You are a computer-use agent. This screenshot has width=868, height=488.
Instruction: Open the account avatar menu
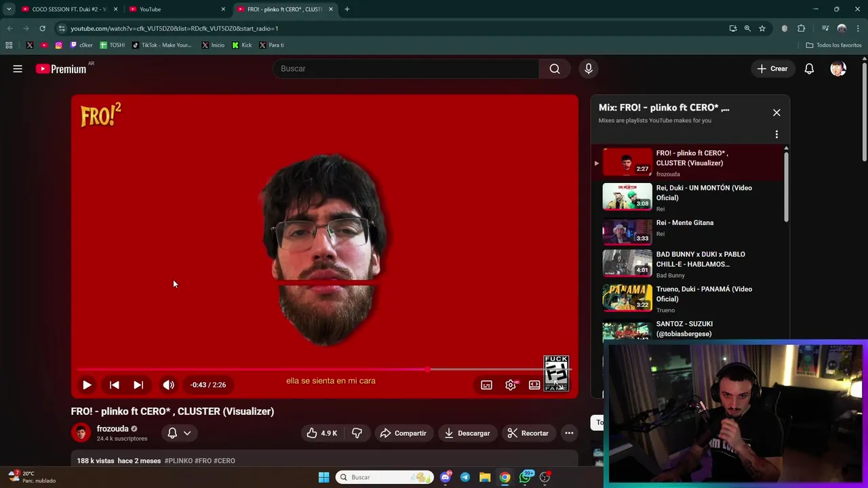(x=838, y=68)
